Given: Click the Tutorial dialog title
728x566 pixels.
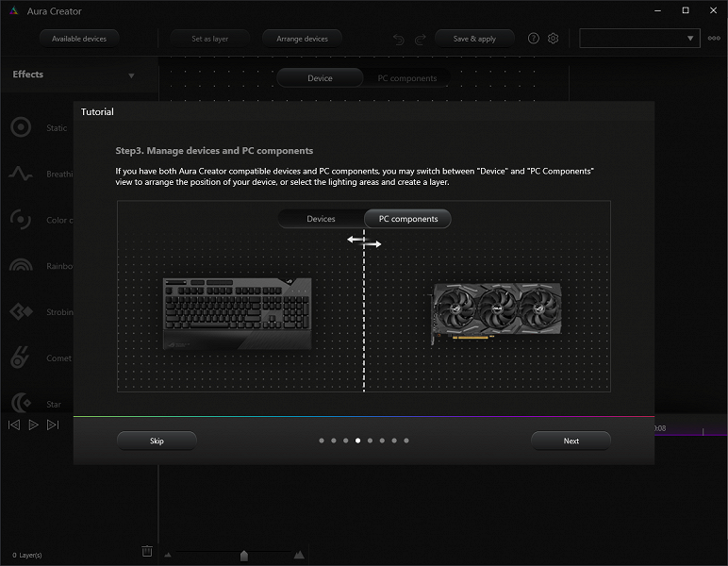Looking at the screenshot, I should [97, 111].
